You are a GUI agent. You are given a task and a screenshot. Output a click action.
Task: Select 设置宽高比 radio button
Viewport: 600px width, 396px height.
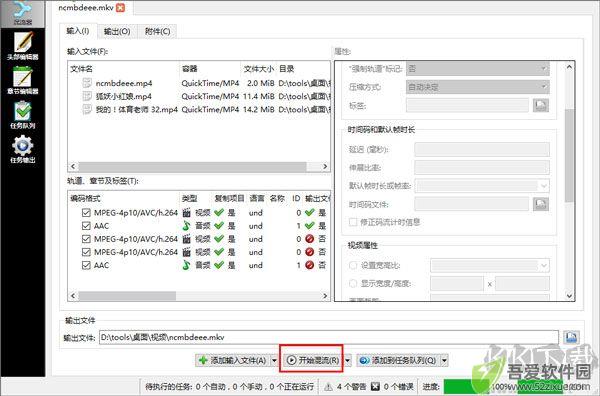tap(353, 265)
